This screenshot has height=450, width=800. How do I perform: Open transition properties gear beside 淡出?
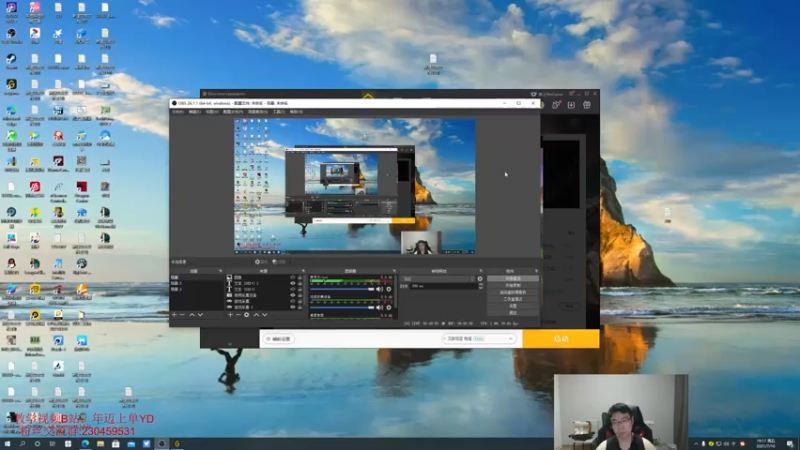click(480, 279)
